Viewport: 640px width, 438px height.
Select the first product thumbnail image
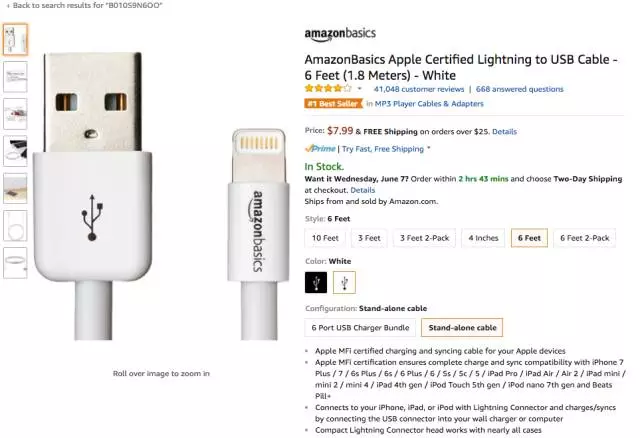click(x=15, y=40)
